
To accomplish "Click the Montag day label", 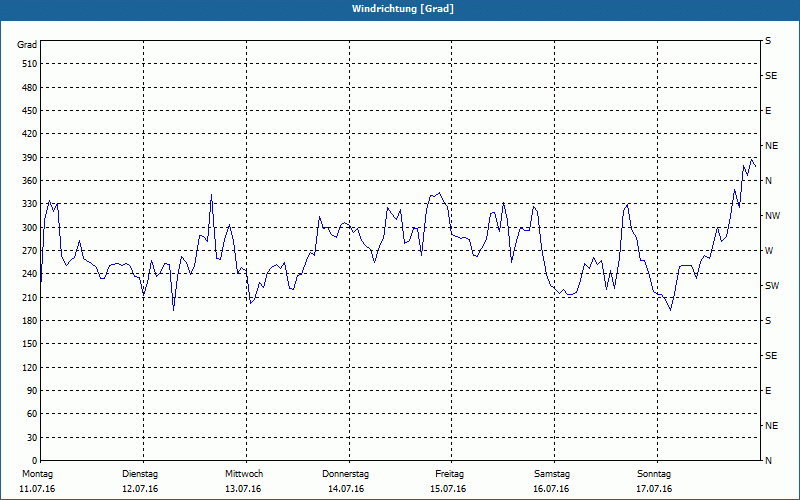I will [x=37, y=474].
